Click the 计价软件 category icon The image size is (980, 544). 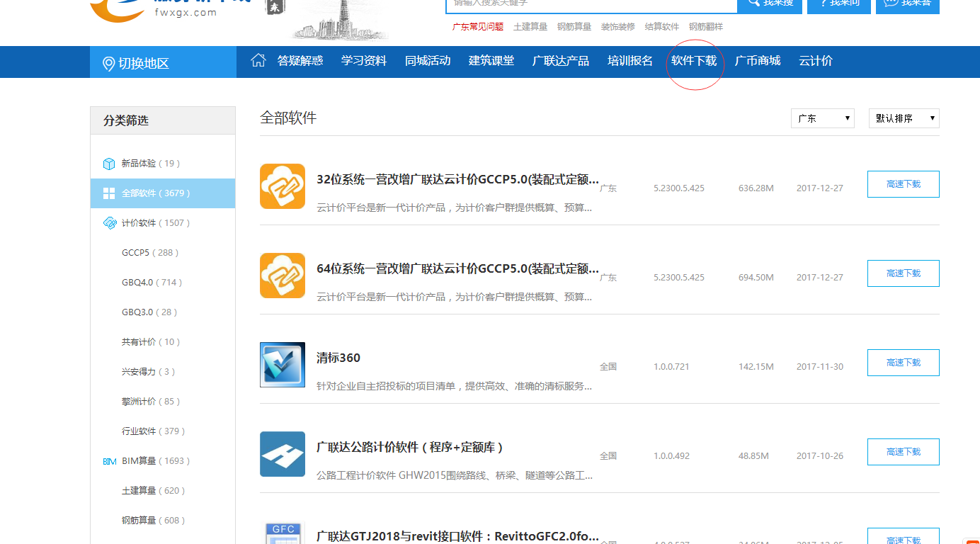[x=109, y=223]
